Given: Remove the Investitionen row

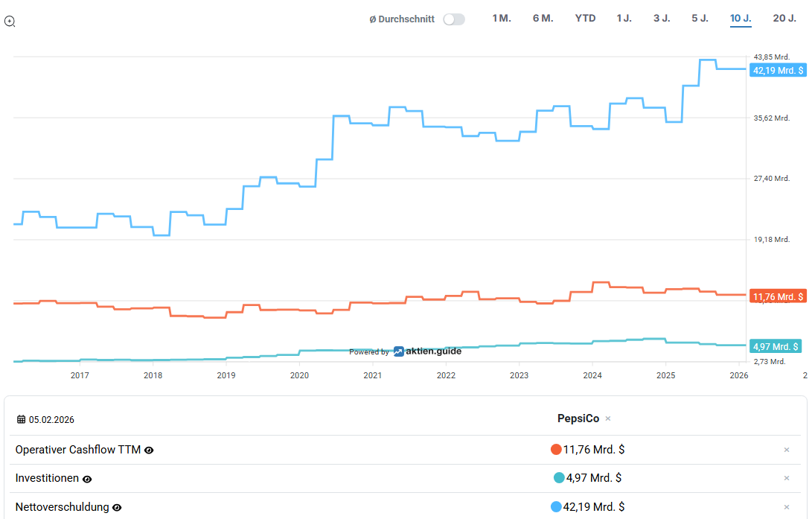Looking at the screenshot, I should tap(787, 478).
